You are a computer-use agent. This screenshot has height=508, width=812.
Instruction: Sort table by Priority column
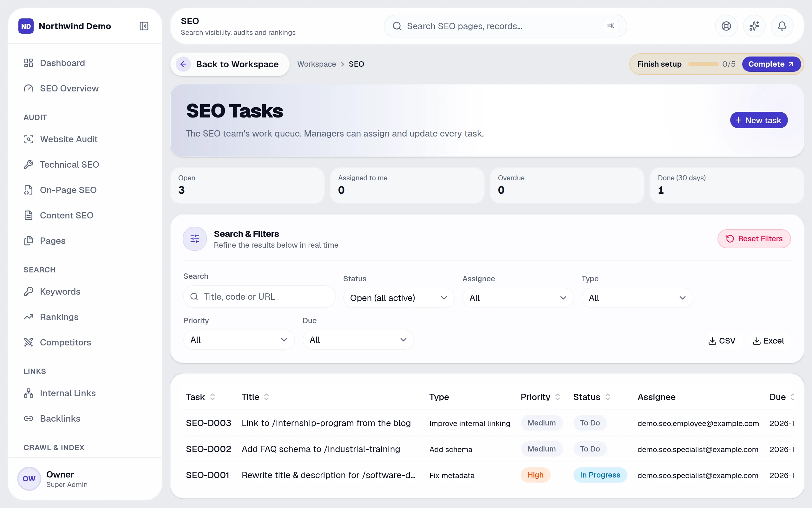tap(540, 397)
